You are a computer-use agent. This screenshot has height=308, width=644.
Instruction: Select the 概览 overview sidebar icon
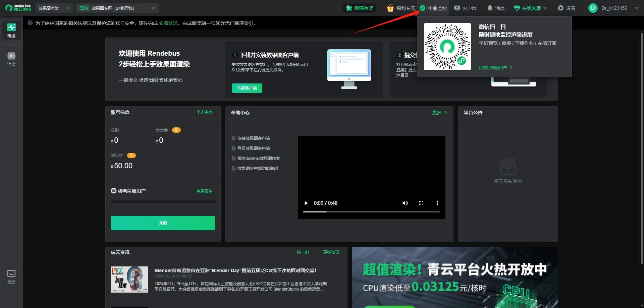click(11, 30)
